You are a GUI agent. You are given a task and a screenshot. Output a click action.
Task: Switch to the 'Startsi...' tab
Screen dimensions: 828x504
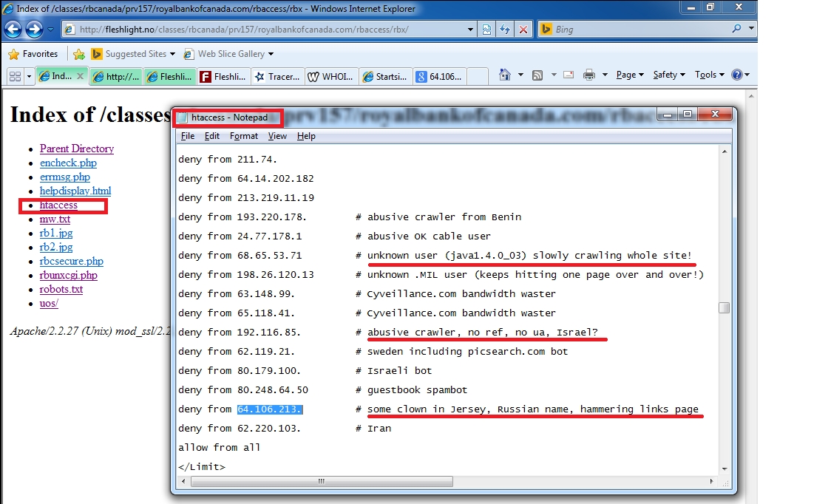[x=385, y=77]
